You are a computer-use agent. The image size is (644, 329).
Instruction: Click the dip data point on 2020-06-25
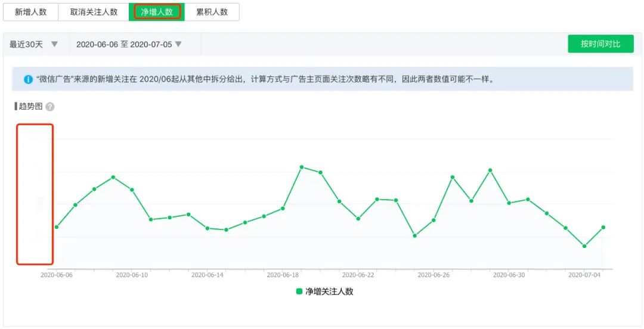414,236
